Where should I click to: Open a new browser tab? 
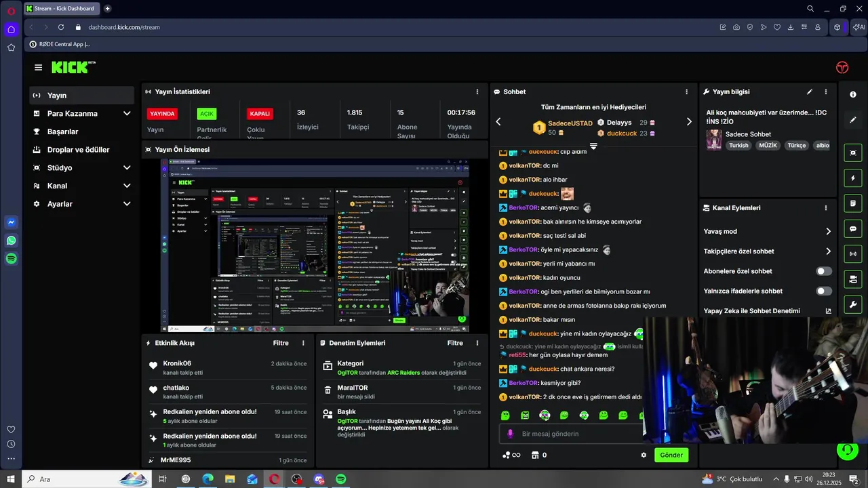click(107, 9)
